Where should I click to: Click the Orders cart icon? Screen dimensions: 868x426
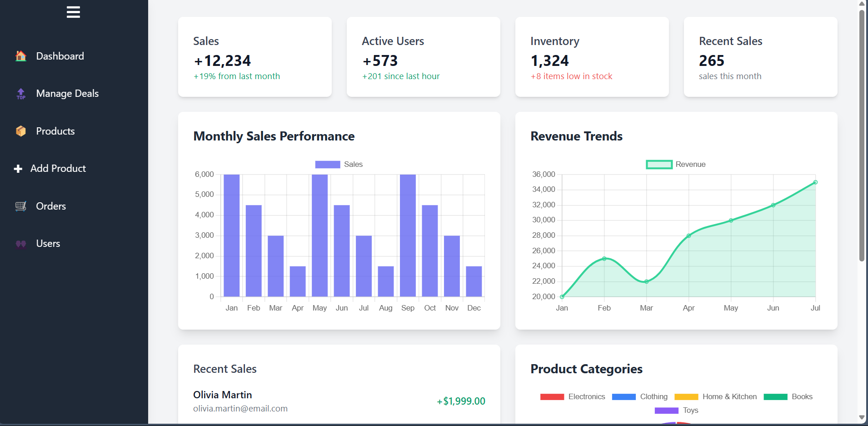pos(21,206)
